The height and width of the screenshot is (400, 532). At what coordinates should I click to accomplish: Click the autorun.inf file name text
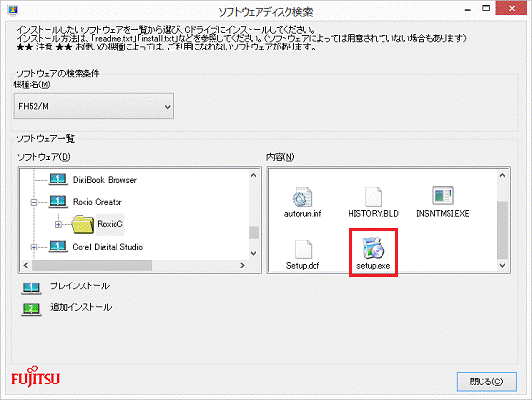[303, 213]
